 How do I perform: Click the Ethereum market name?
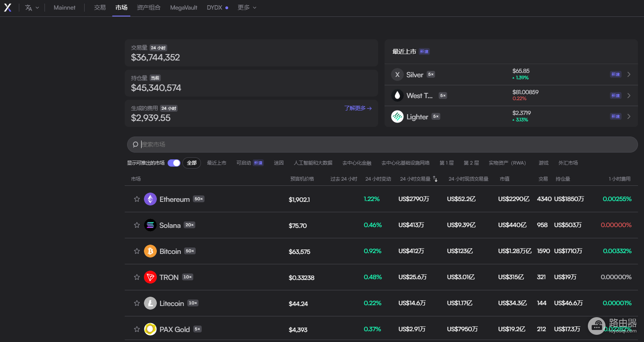(174, 199)
